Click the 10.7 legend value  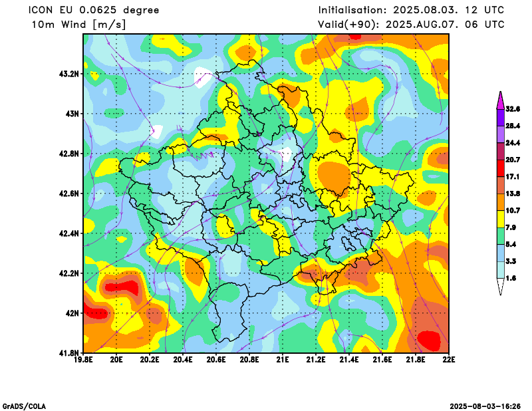(x=513, y=210)
